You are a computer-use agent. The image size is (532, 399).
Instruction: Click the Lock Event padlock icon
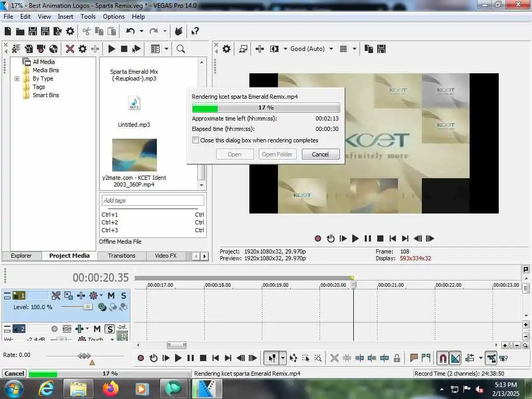[x=396, y=358]
